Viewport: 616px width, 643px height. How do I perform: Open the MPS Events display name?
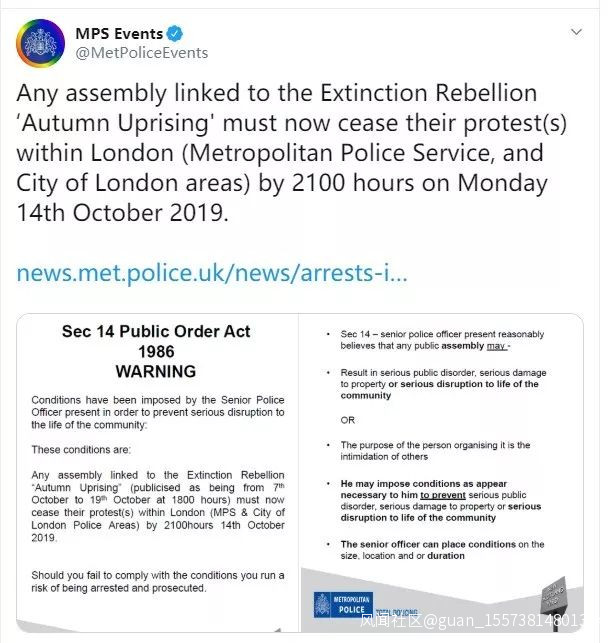[120, 34]
